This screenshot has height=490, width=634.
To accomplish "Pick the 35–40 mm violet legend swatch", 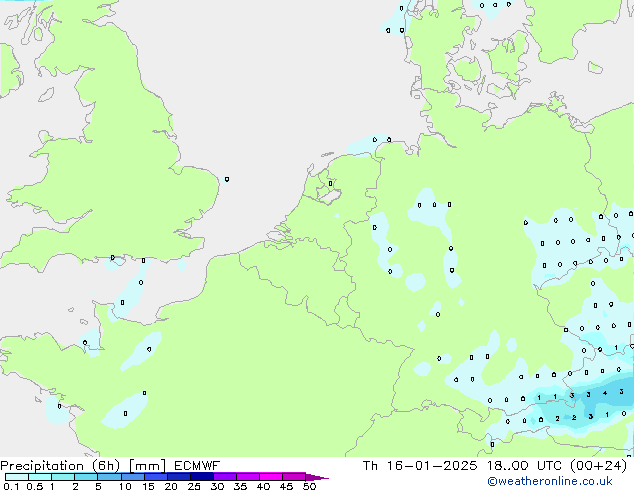I will [x=248, y=477].
